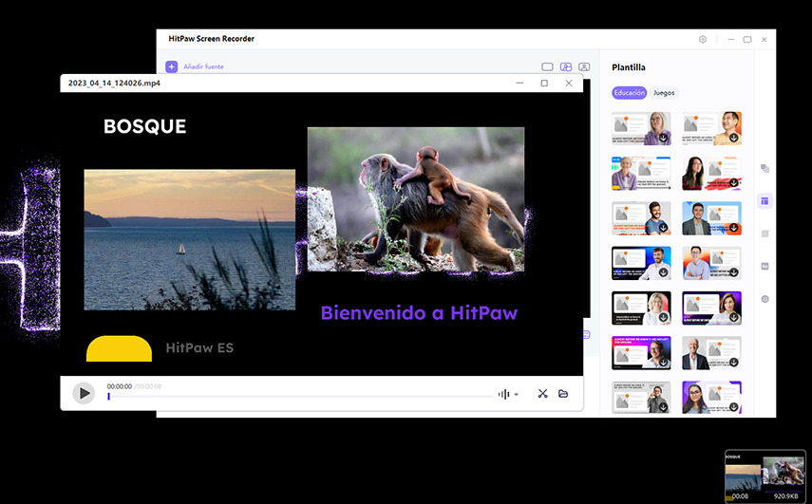
Task: Click the Añadir fuente link
Action: click(203, 66)
